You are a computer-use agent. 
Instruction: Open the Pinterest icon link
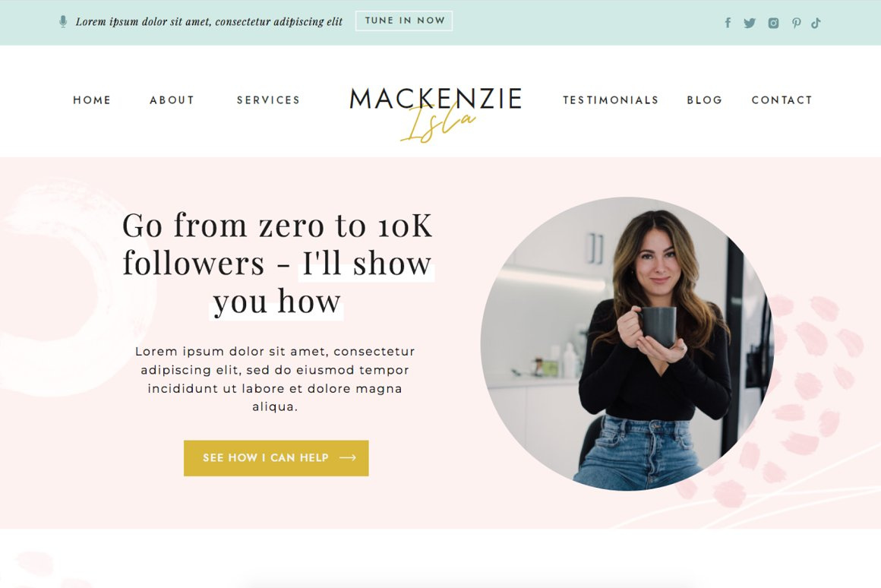click(x=796, y=23)
